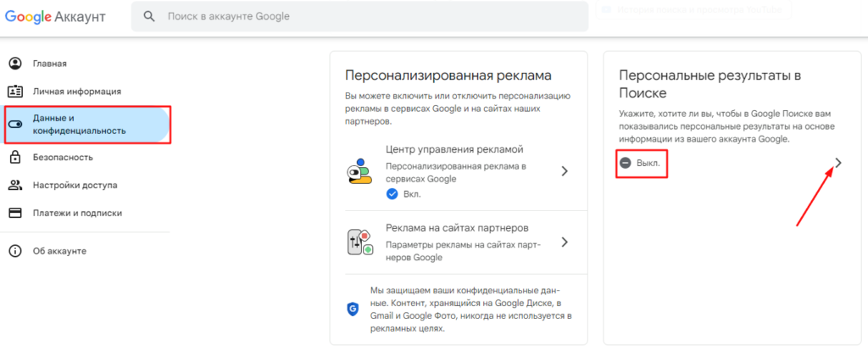Click the Данные и конфиденциальность toggle icon
Viewport: 868px width, 351px height.
(15, 125)
